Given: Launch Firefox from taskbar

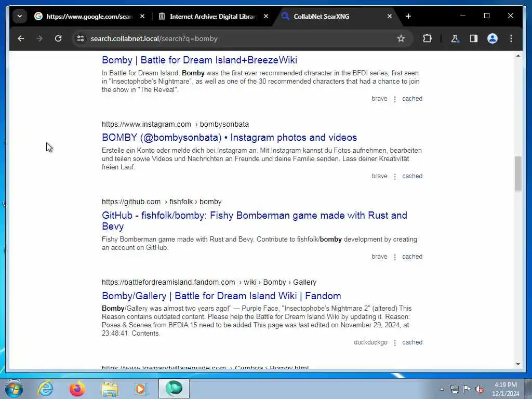Looking at the screenshot, I should tap(77, 389).
